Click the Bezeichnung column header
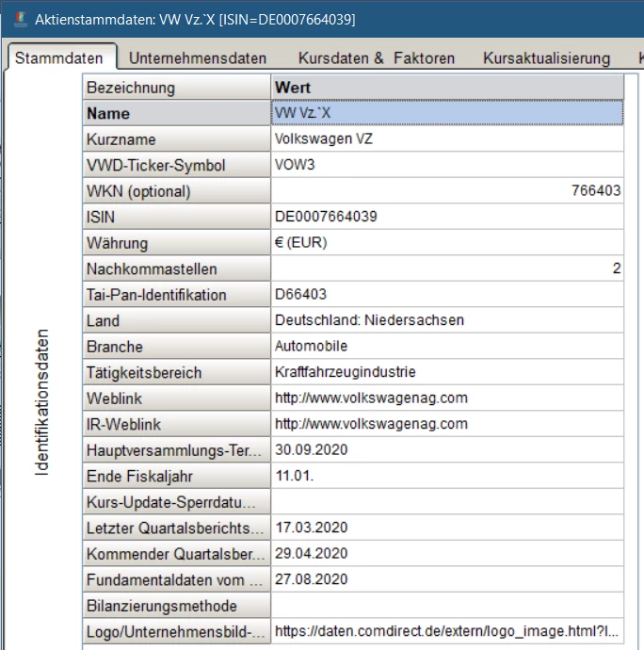 (177, 88)
